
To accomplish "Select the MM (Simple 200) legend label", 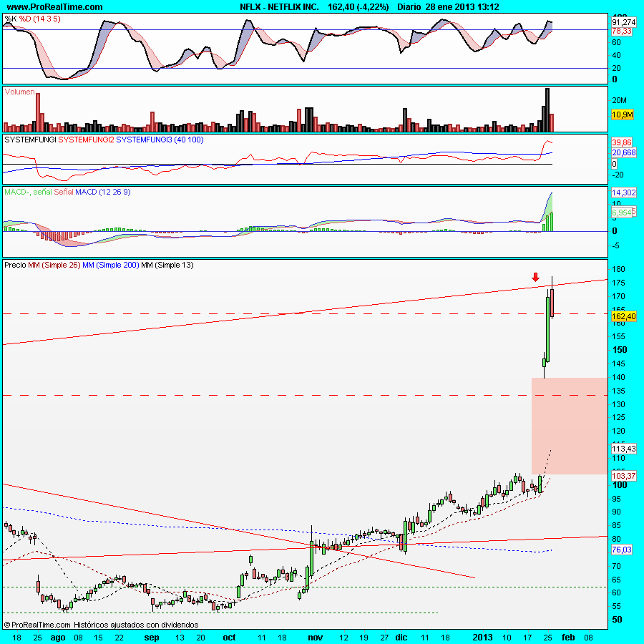I will click(x=110, y=265).
